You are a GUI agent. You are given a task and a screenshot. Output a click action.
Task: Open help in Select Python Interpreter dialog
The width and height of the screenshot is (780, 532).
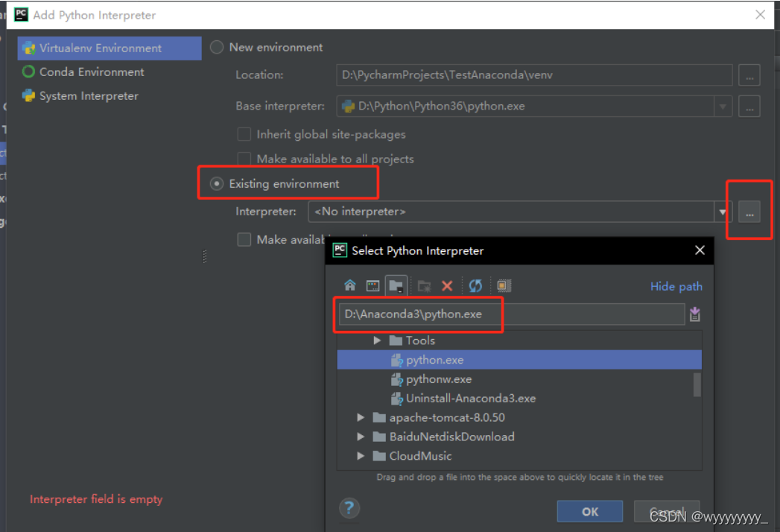pyautogui.click(x=349, y=508)
